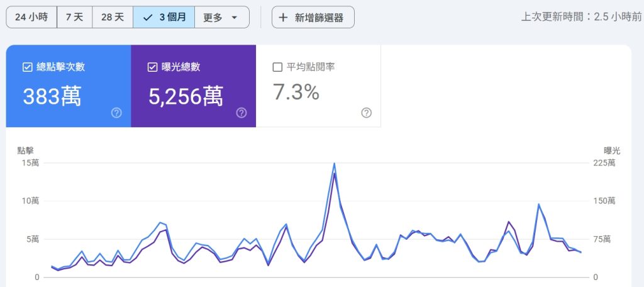Click the 15萬 left axis value
This screenshot has height=287, width=644.
(30, 163)
